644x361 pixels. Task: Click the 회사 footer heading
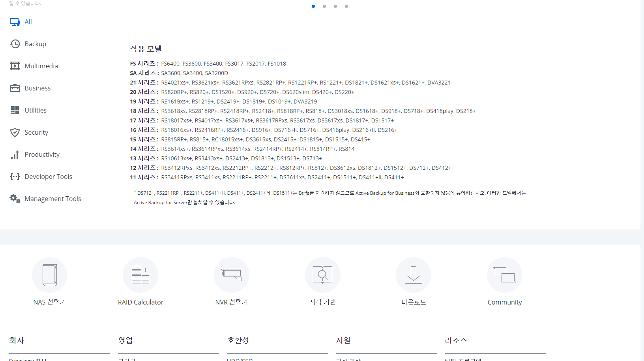pos(17,340)
